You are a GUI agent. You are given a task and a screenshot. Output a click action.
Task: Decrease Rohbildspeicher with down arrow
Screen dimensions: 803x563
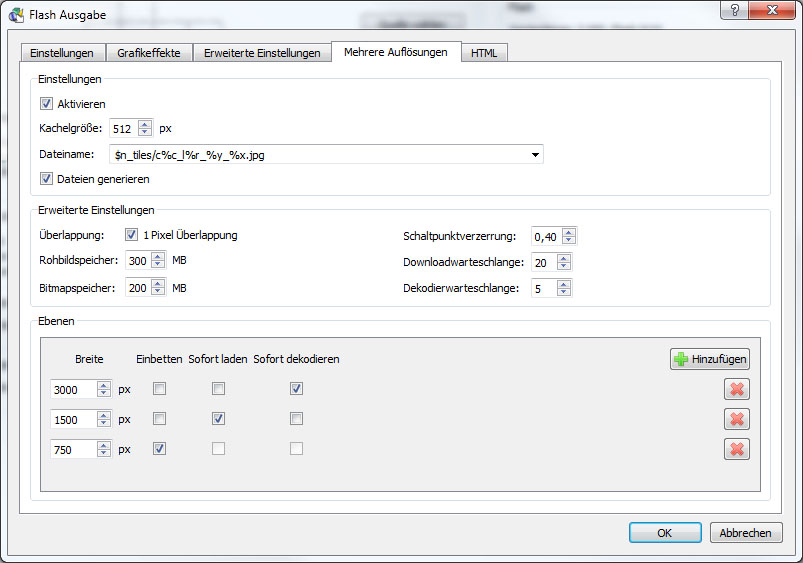click(x=158, y=265)
